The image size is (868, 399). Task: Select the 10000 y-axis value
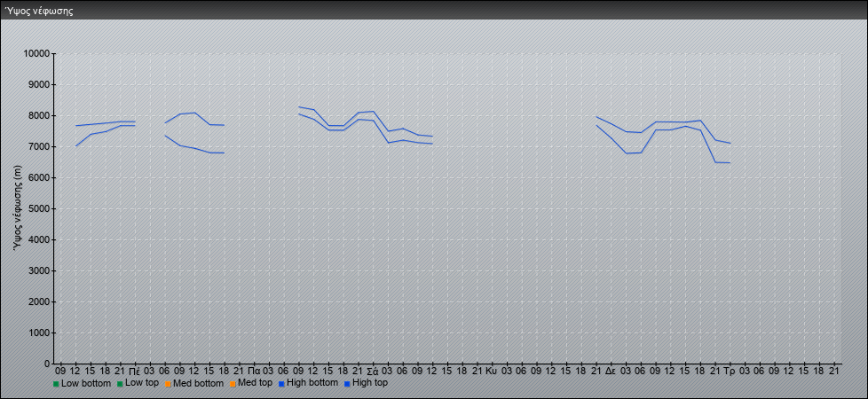[x=36, y=54]
